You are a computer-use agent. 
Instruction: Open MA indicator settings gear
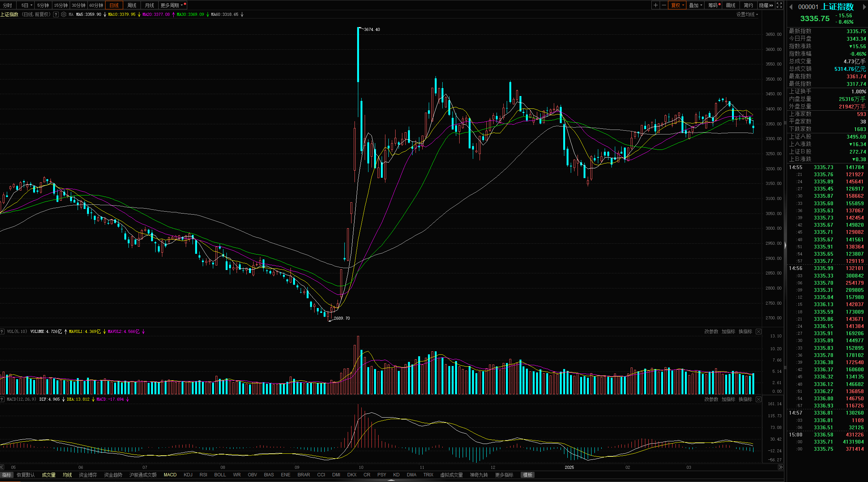(x=64, y=14)
